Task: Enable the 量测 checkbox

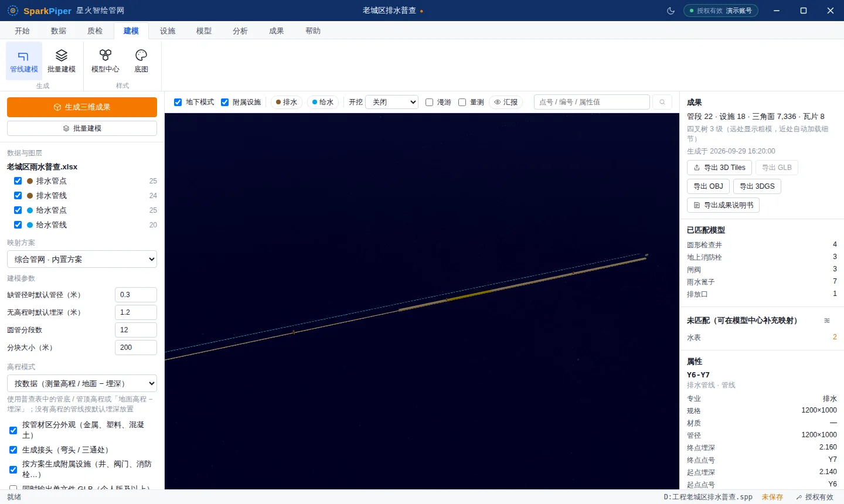Action: tap(462, 102)
